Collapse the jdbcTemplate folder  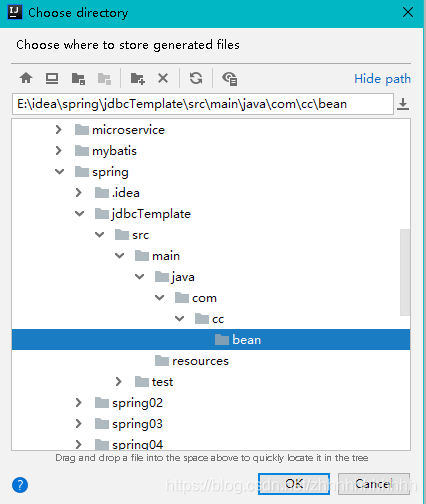79,214
